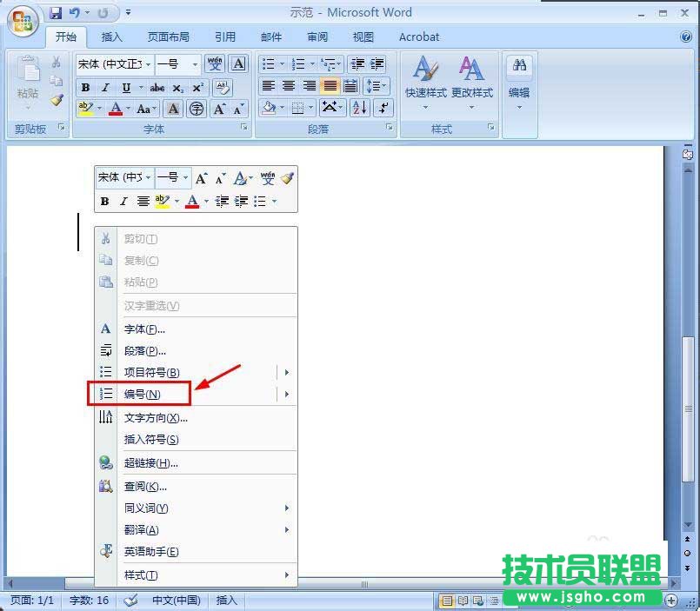Image resolution: width=700 pixels, height=611 pixels.
Task: Expand the Font dialog launcher
Action: 244,128
